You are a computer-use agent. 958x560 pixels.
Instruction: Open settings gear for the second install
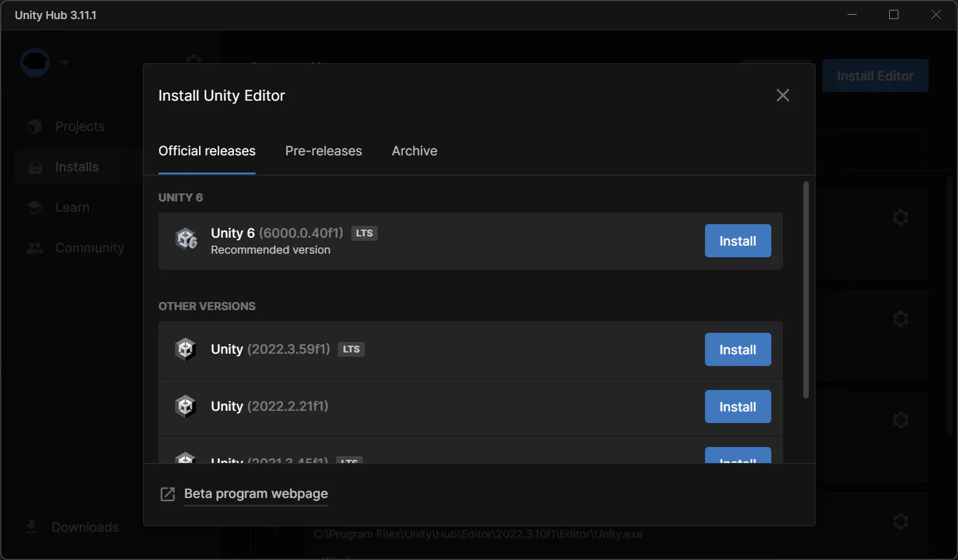pos(900,319)
